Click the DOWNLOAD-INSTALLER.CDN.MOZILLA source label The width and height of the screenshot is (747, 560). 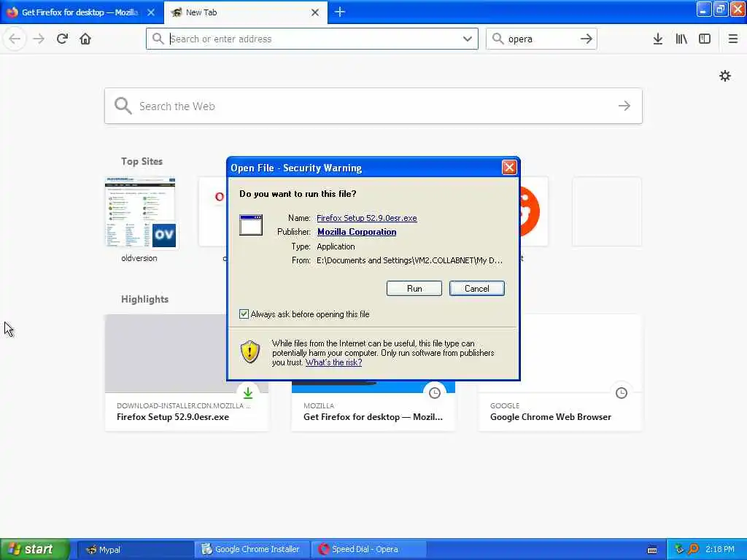coord(183,405)
